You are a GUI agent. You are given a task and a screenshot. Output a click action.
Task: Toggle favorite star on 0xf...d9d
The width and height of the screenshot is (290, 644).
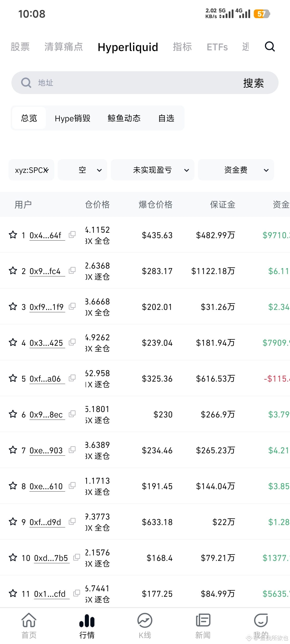[x=13, y=521]
